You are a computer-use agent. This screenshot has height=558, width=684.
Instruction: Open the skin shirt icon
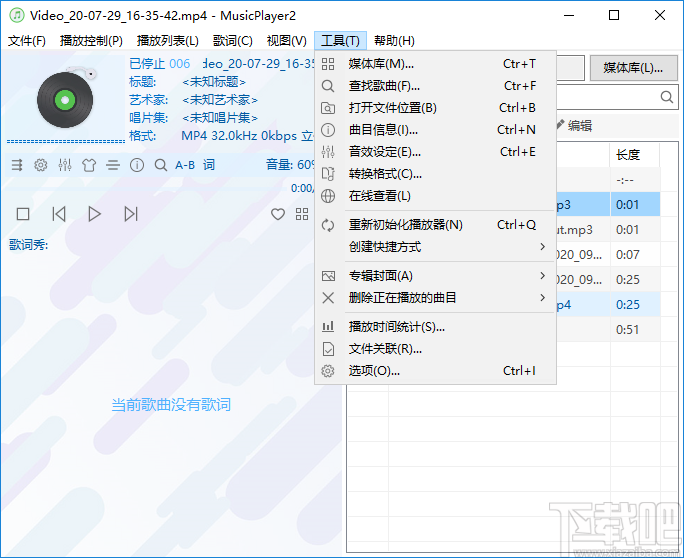[89, 165]
